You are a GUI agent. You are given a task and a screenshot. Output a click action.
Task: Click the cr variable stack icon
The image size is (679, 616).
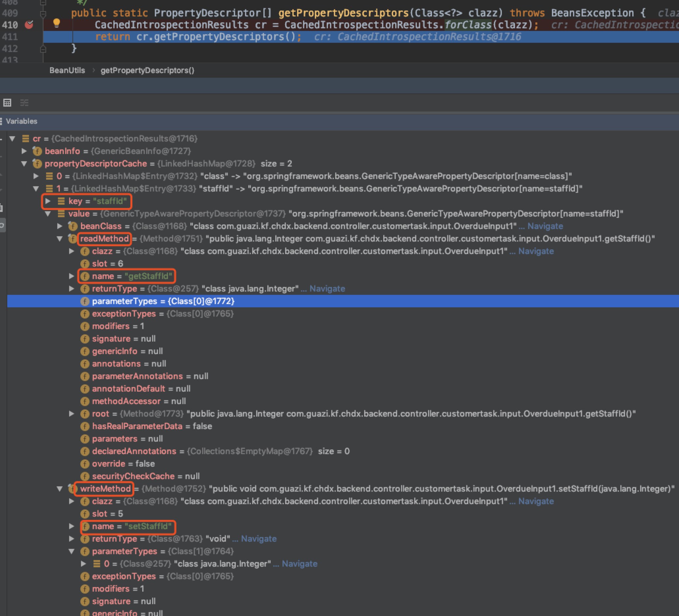pyautogui.click(x=25, y=139)
